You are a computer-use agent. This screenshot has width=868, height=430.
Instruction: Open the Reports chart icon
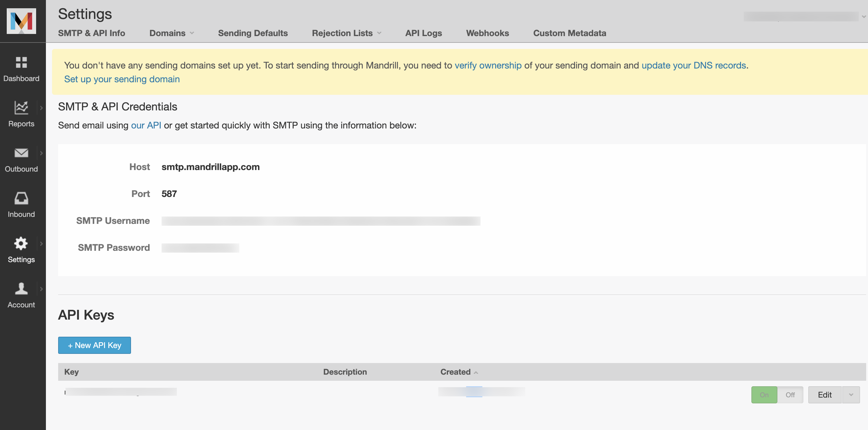(x=21, y=108)
